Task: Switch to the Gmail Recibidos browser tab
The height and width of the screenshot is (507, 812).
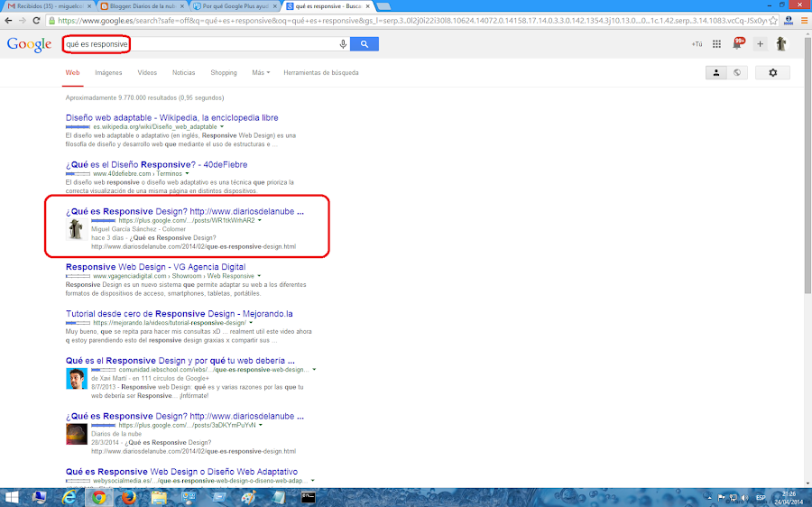Action: (50, 6)
